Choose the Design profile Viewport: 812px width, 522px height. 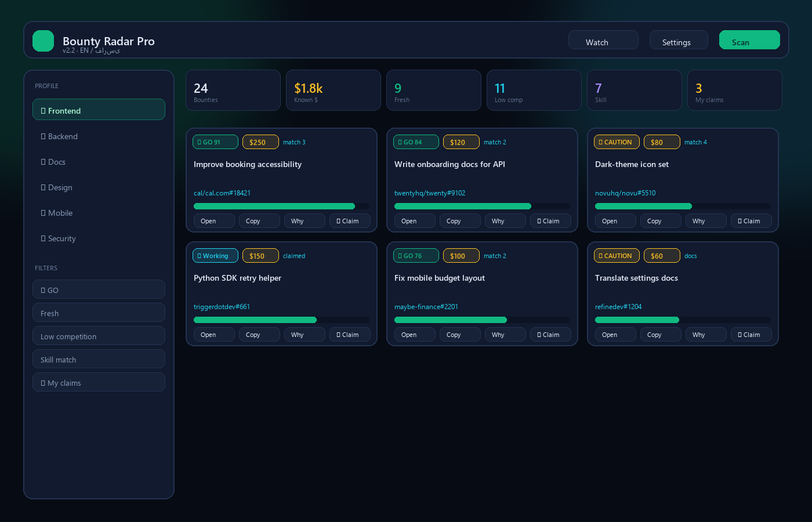click(99, 187)
